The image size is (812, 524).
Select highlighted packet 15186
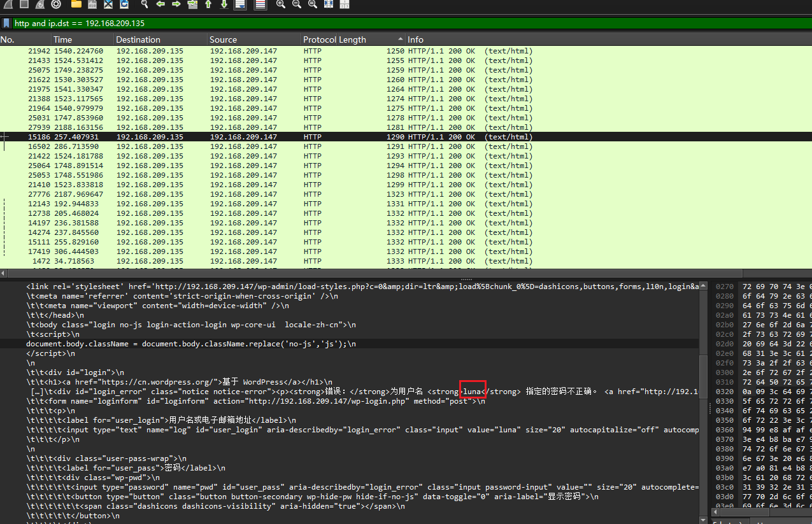click(406, 137)
